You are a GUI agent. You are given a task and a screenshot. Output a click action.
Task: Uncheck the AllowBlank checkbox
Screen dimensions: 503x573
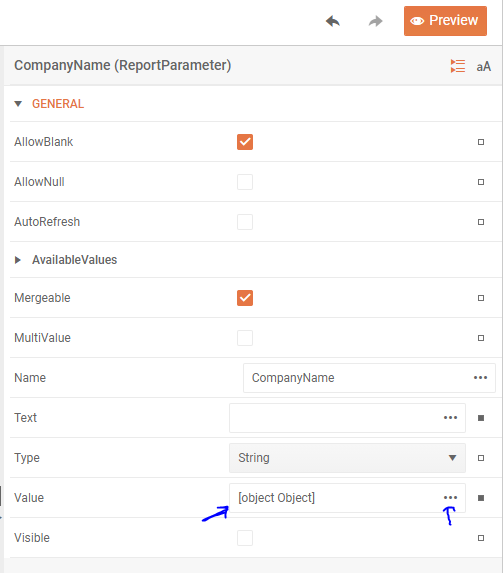pyautogui.click(x=245, y=142)
